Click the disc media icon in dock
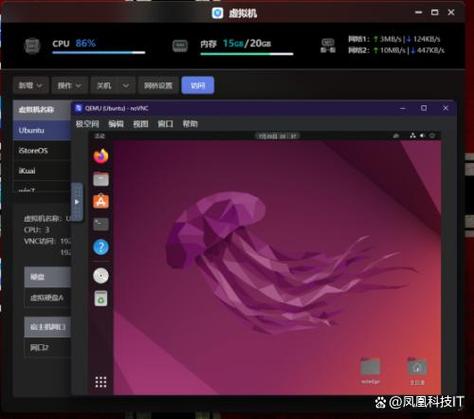The height and width of the screenshot is (419, 474). (101, 276)
